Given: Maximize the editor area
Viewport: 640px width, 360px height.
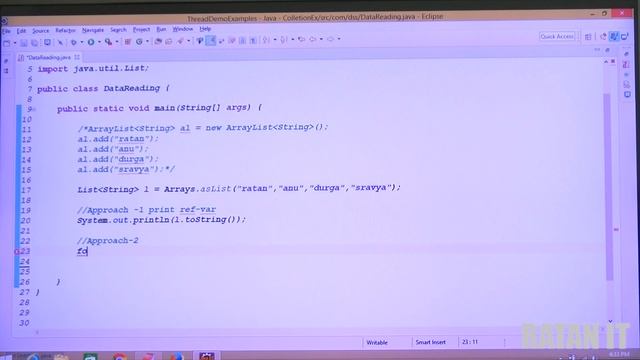Looking at the screenshot, I should click(x=608, y=50).
